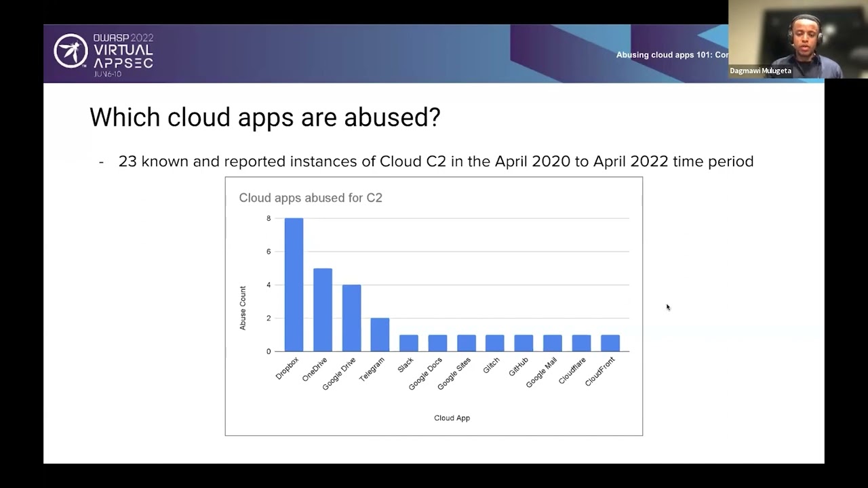Screen dimensions: 868x488
Task: Click the Google Mail bar in the chart
Action: (x=553, y=343)
